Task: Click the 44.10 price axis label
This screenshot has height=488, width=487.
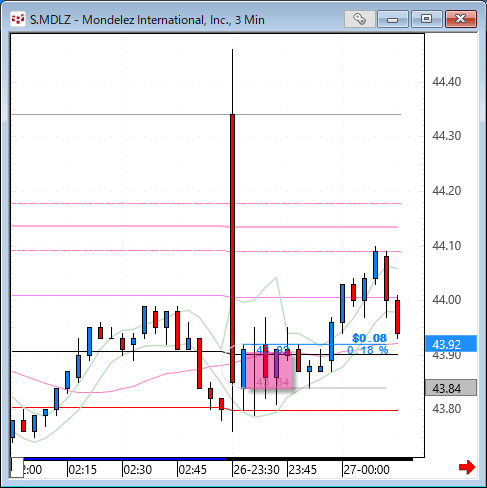Action: pos(446,246)
